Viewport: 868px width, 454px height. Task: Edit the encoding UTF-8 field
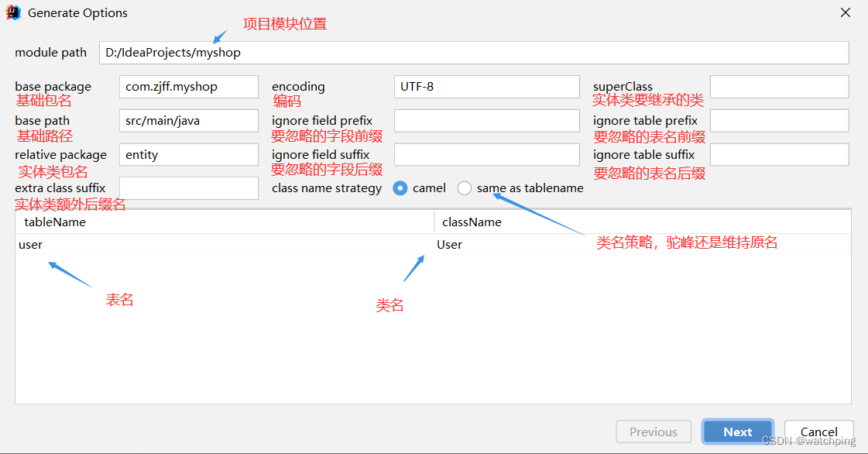click(x=486, y=87)
